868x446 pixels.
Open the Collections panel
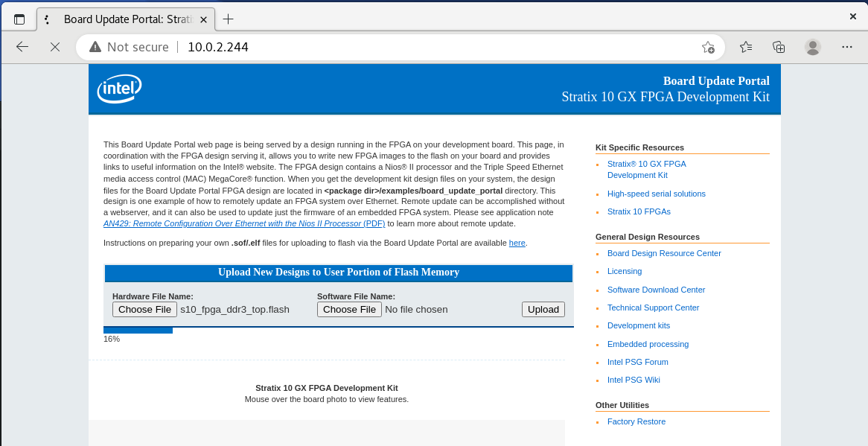(x=778, y=46)
